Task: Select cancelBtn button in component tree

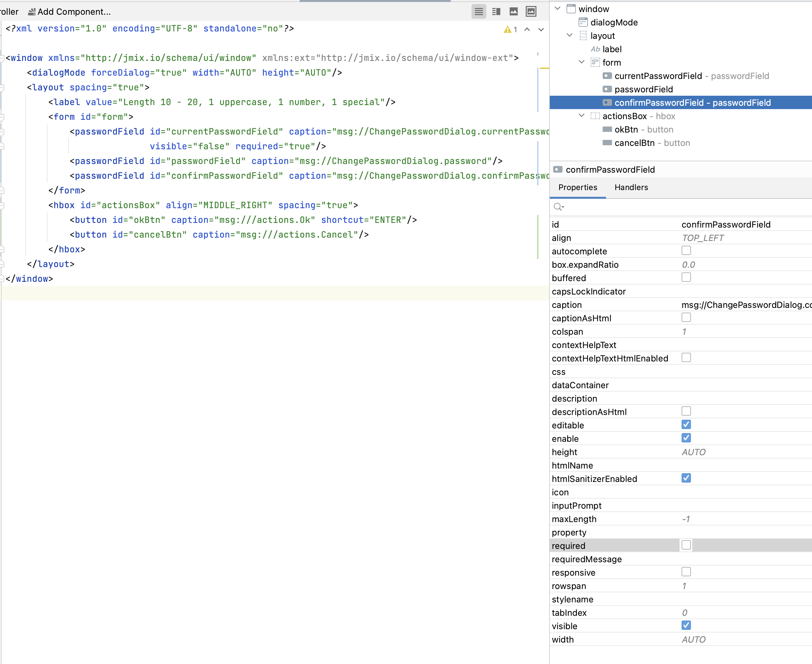Action: click(652, 143)
